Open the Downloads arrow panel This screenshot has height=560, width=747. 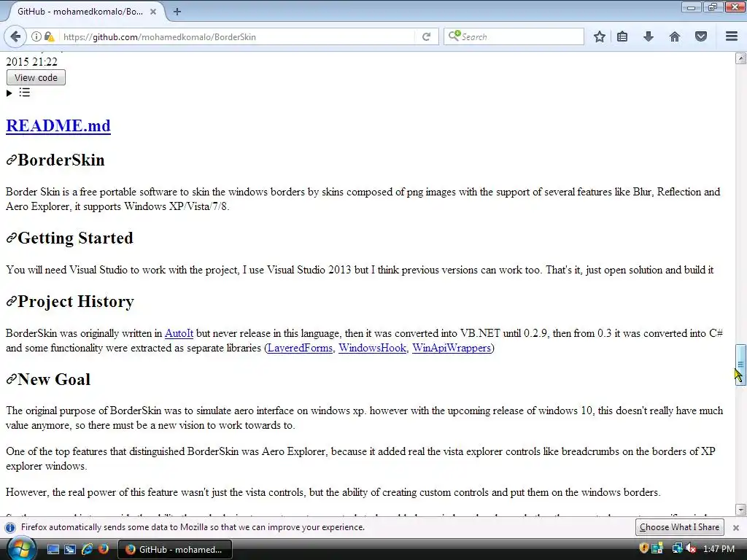point(649,36)
